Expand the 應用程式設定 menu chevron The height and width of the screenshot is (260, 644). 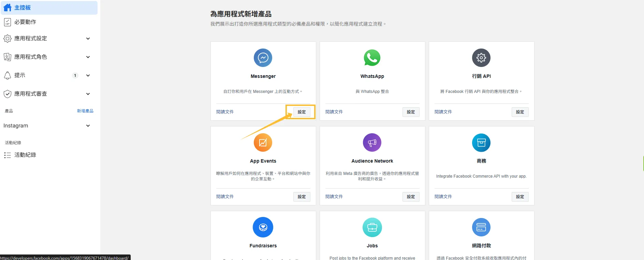(88, 39)
